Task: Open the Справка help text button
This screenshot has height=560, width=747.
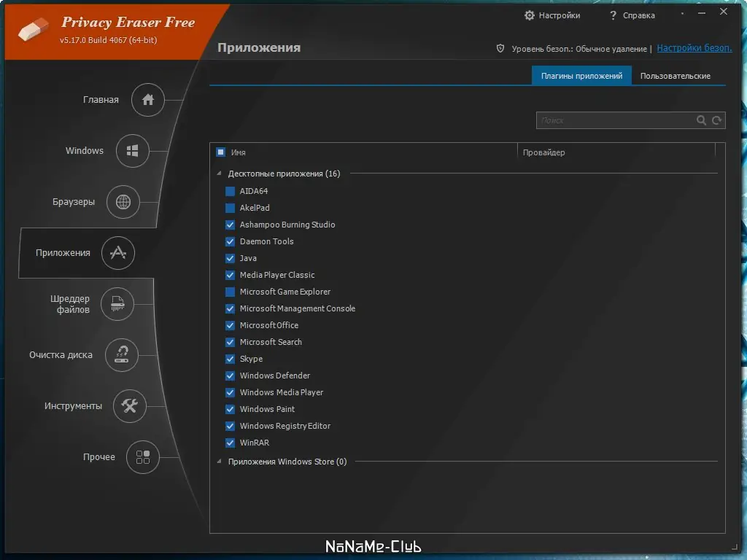Action: pos(639,15)
